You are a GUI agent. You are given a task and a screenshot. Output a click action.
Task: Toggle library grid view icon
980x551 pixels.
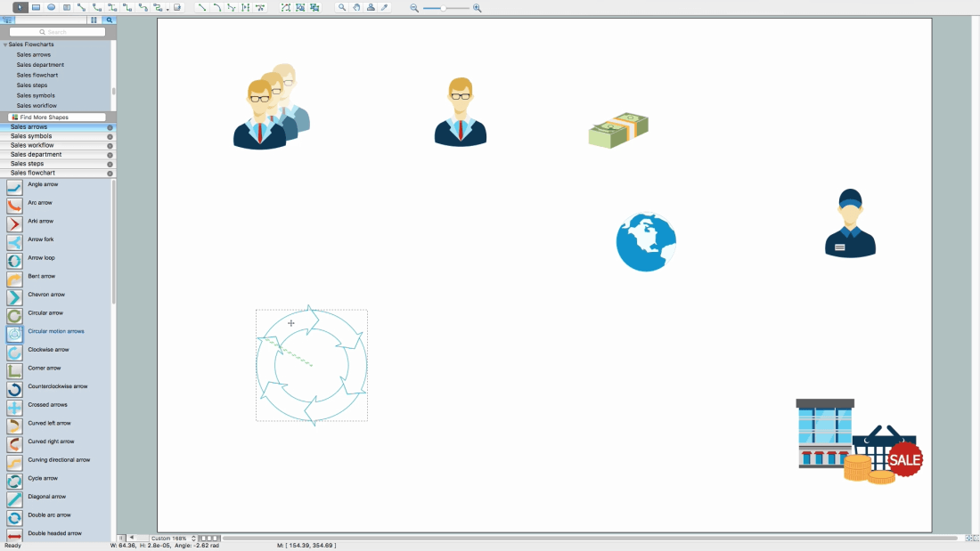click(x=94, y=20)
